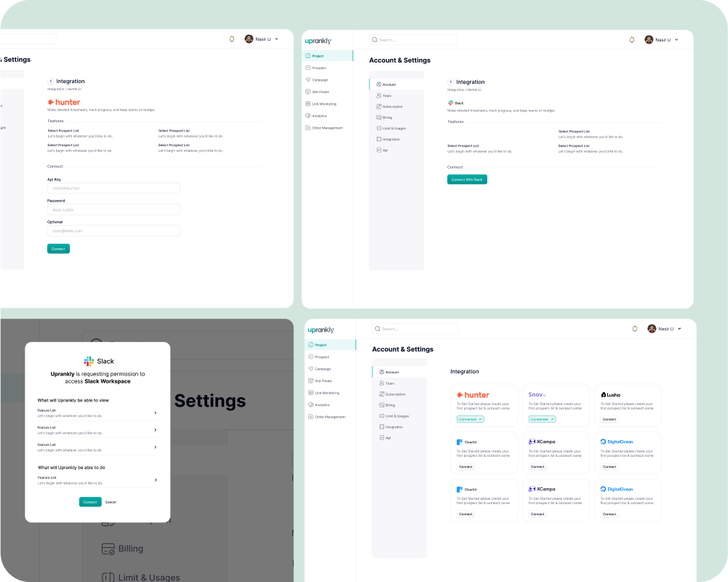
Task: Click the notification bell in the Hunter integration panel
Action: (232, 39)
